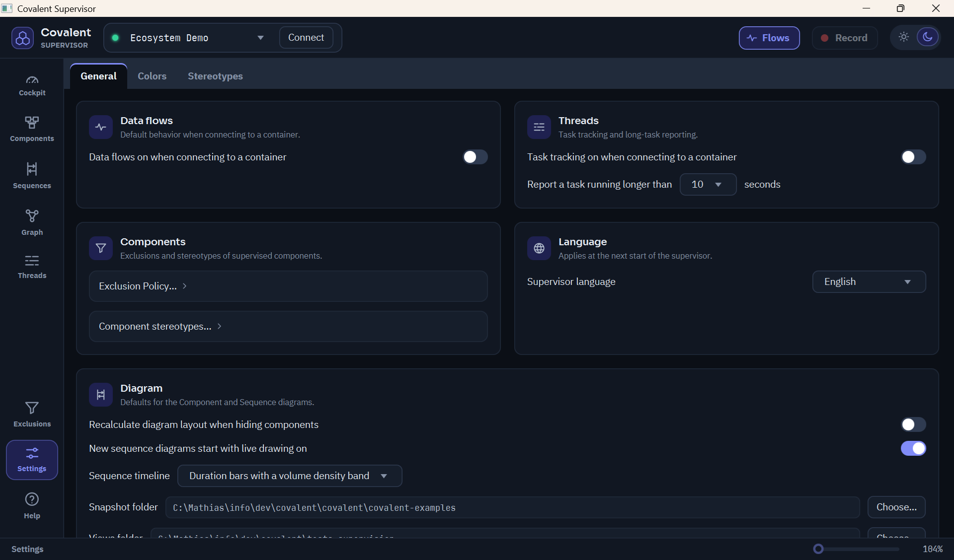Open the Components sidebar view
954x560 pixels.
(x=32, y=129)
